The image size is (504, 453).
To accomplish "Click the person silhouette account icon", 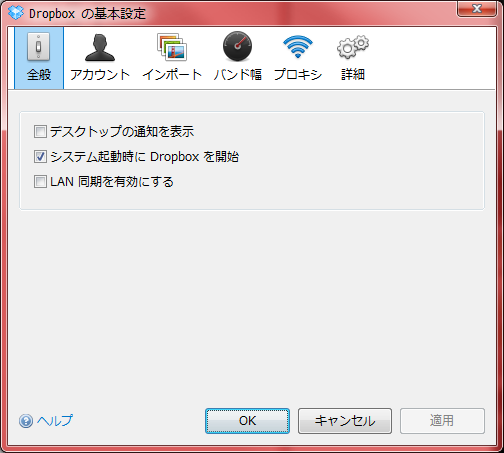I will 100,48.
